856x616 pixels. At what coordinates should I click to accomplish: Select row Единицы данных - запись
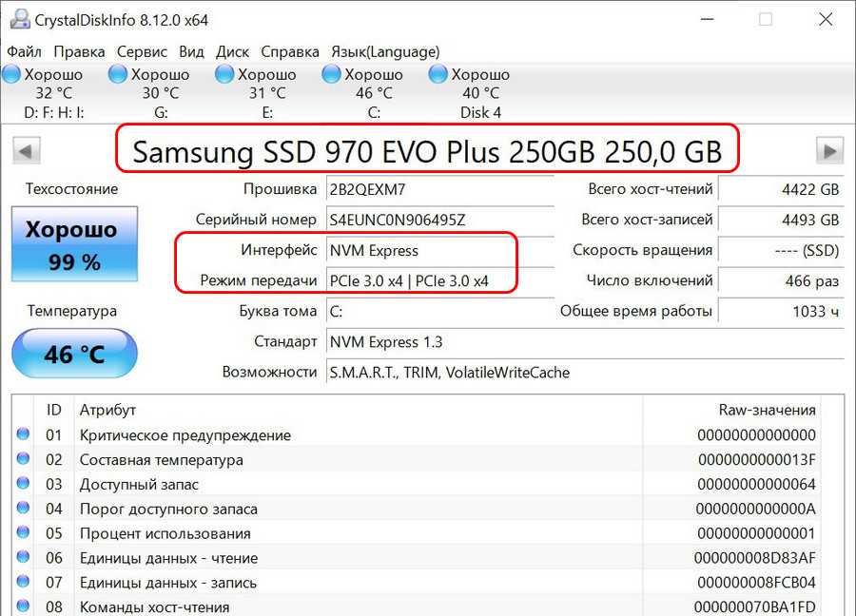(x=416, y=582)
